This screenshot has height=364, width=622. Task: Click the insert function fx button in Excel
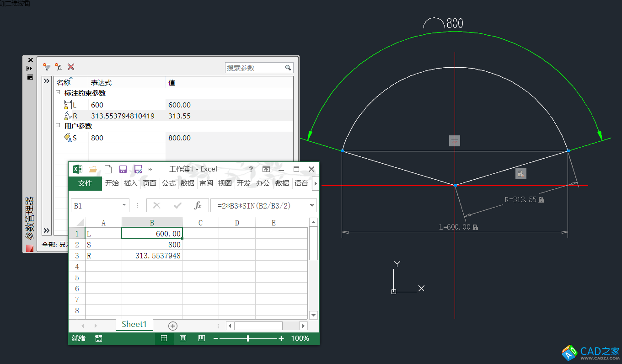coord(198,205)
